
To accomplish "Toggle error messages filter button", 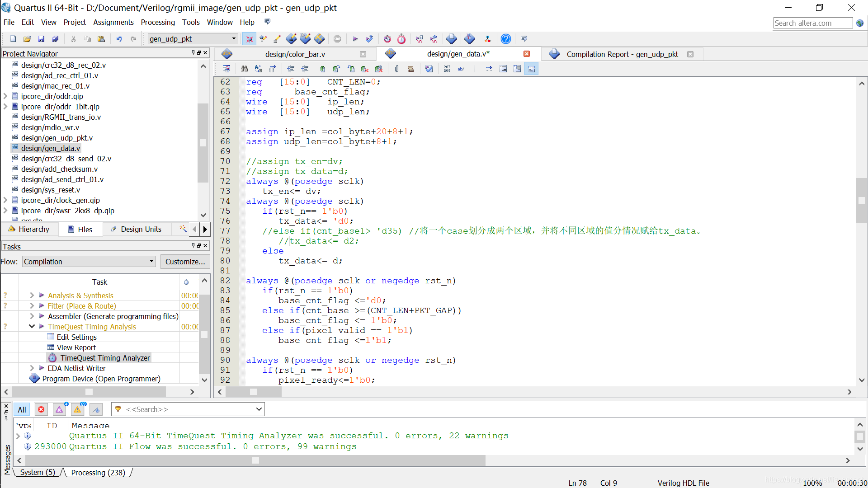I will [x=41, y=409].
